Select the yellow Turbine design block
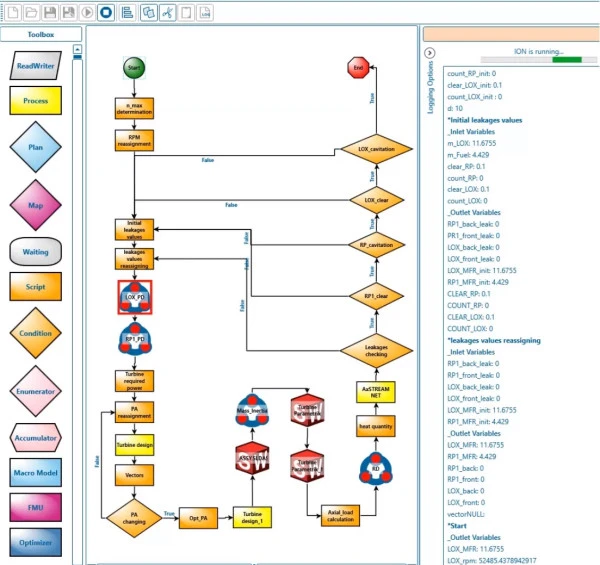 coord(134,445)
